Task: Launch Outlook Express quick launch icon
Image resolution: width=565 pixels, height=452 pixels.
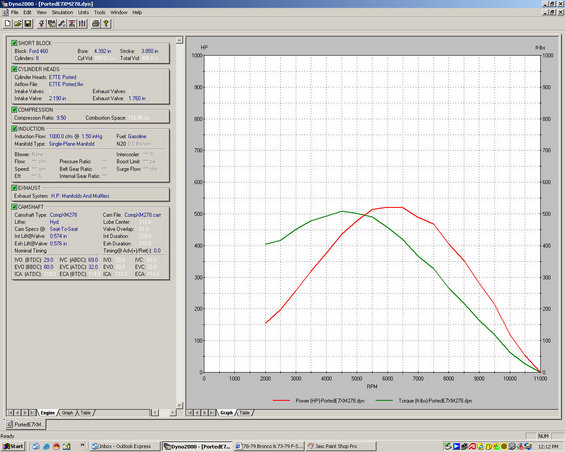Action: [x=35, y=446]
